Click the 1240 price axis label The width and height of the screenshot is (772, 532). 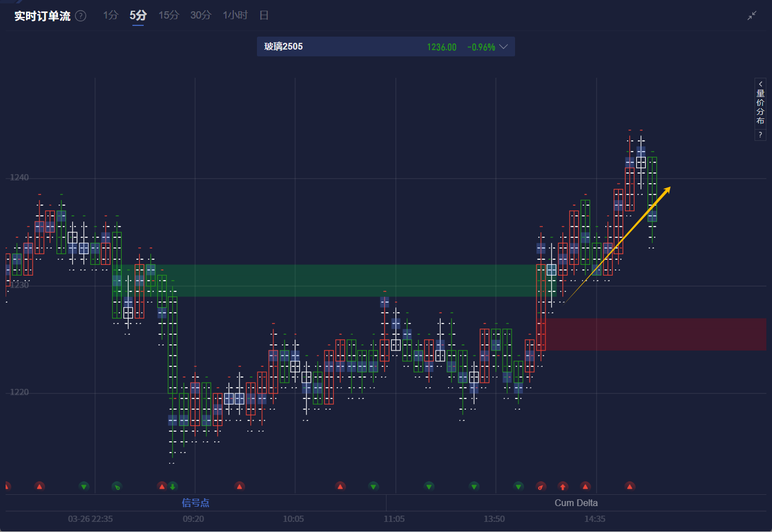click(x=19, y=178)
